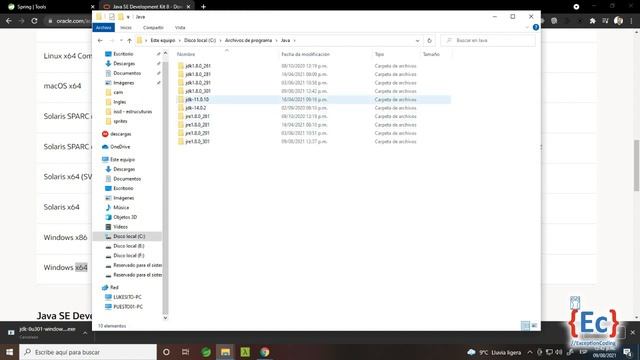Open the Spring Tool Suite taskbar icon
This screenshot has width=640, height=360.
pos(206,352)
